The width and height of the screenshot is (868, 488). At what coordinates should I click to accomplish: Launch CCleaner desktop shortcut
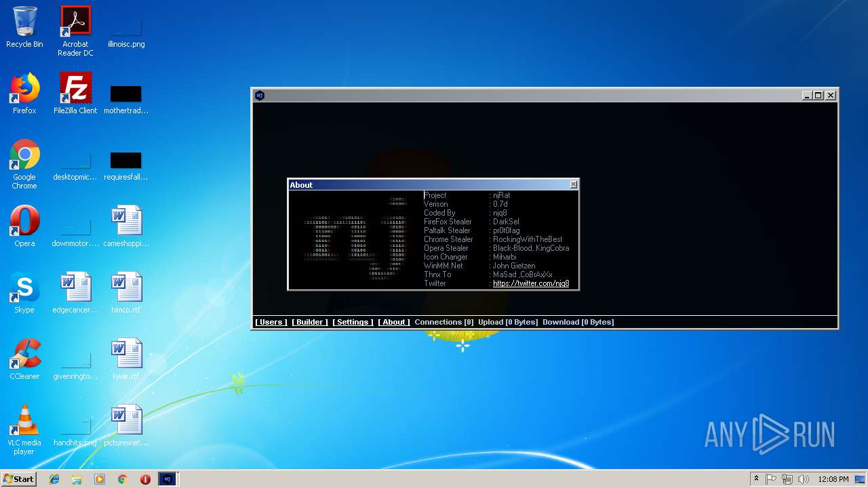[x=24, y=359]
